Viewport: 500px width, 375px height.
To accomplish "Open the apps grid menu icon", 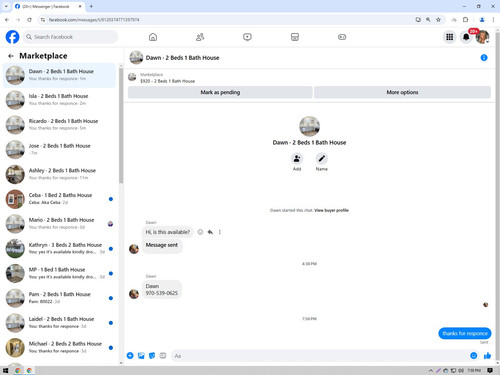I will 450,37.
